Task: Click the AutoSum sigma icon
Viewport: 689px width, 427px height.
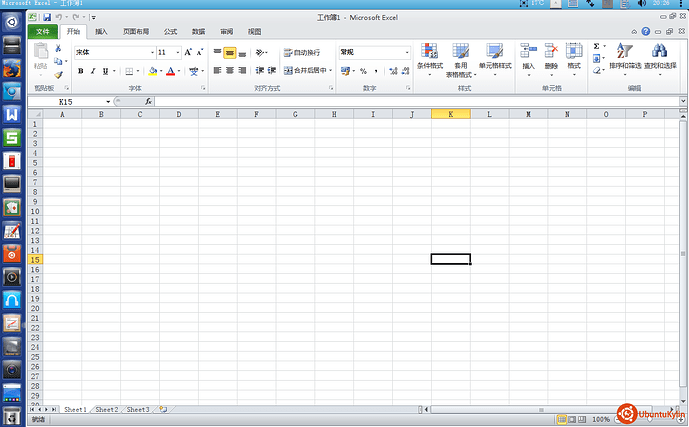Action: [597, 46]
